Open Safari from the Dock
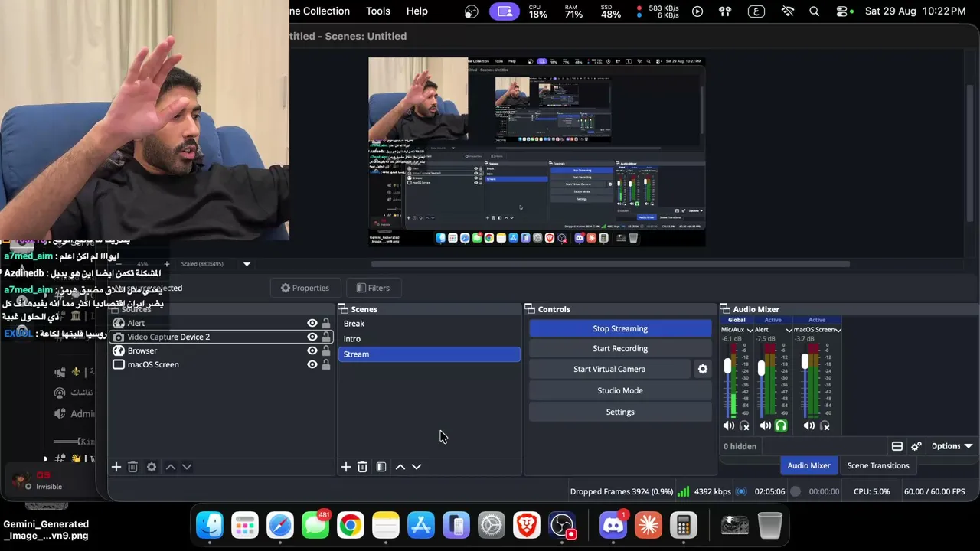980x551 pixels. click(280, 525)
